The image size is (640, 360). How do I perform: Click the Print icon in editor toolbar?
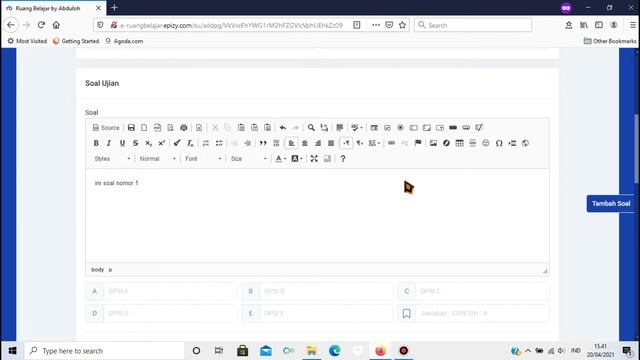[x=184, y=128]
